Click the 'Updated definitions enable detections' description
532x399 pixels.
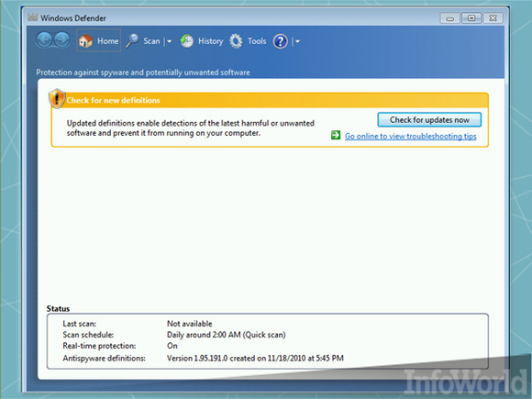191,127
